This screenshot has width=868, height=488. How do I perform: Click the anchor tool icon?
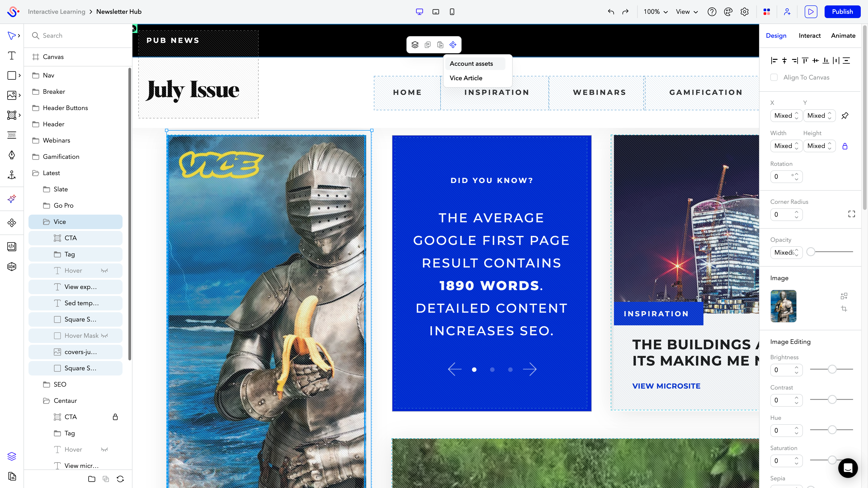[x=12, y=175]
